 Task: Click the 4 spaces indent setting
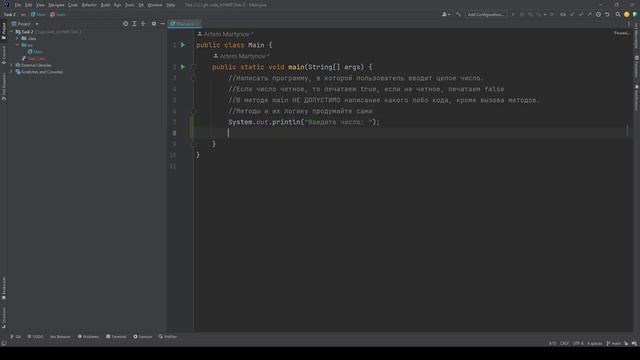[x=594, y=343]
